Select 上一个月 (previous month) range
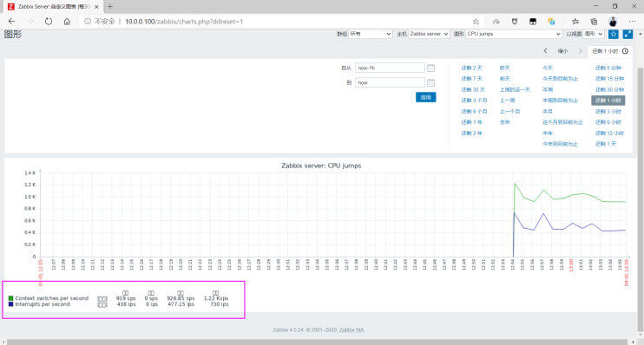644x345 pixels. pos(509,111)
